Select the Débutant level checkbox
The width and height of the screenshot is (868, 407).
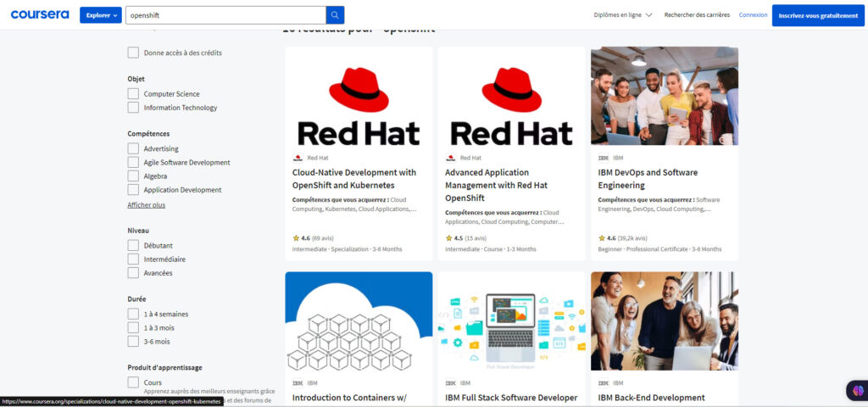click(x=133, y=245)
